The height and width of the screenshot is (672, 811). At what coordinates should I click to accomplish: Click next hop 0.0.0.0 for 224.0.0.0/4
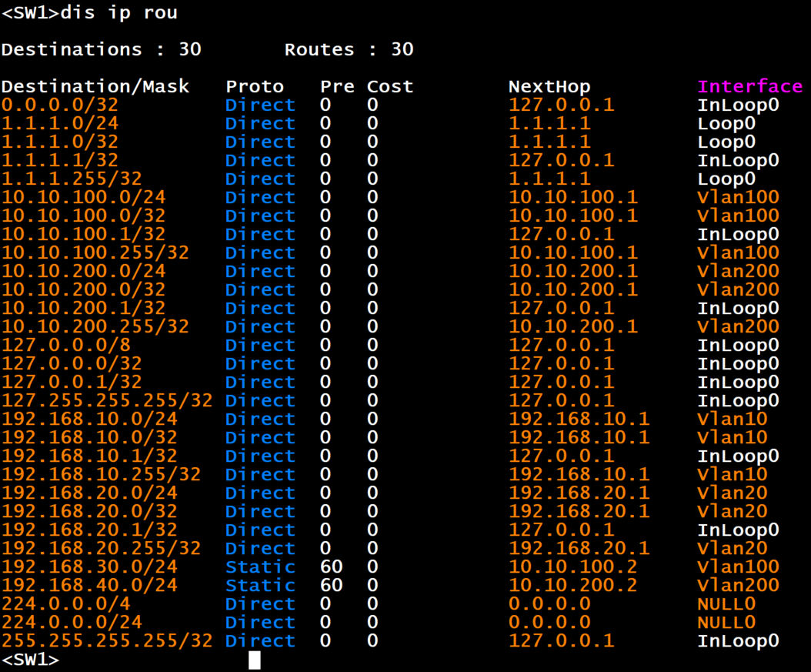(x=549, y=604)
